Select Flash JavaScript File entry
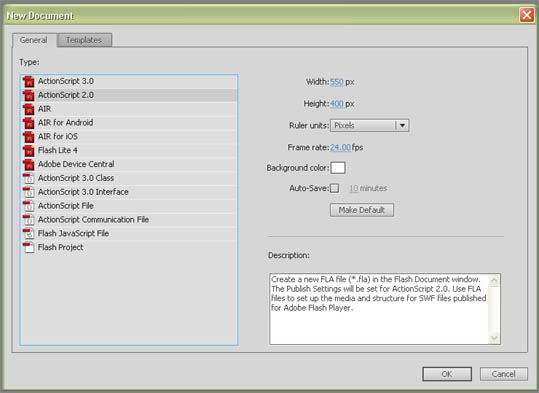 tap(129, 233)
